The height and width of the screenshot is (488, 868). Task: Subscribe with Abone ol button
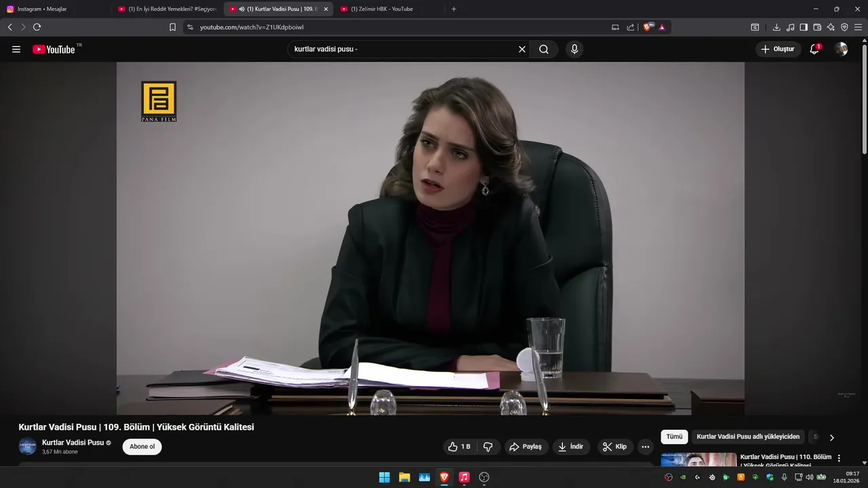[142, 447]
